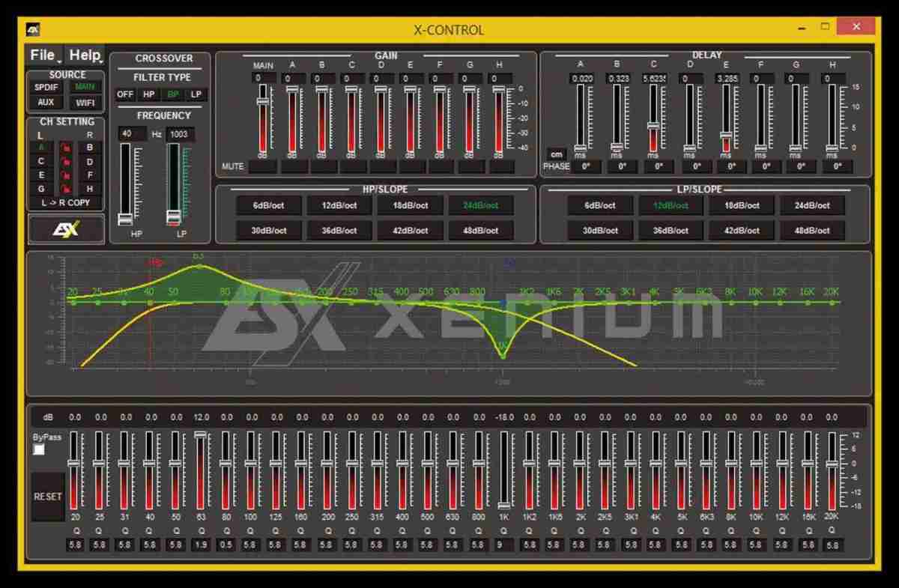Toggle the C-D channel link lock

point(66,162)
